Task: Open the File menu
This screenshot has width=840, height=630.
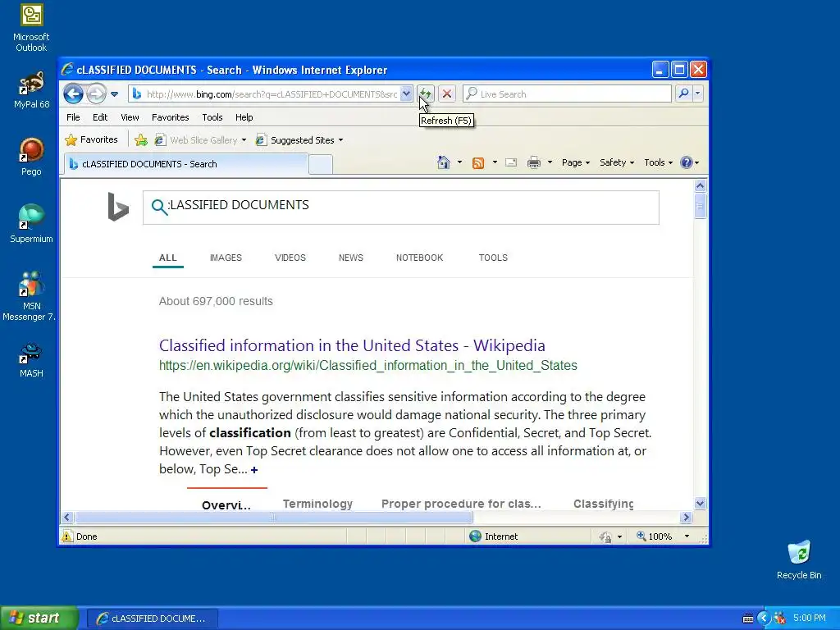Action: click(x=73, y=117)
